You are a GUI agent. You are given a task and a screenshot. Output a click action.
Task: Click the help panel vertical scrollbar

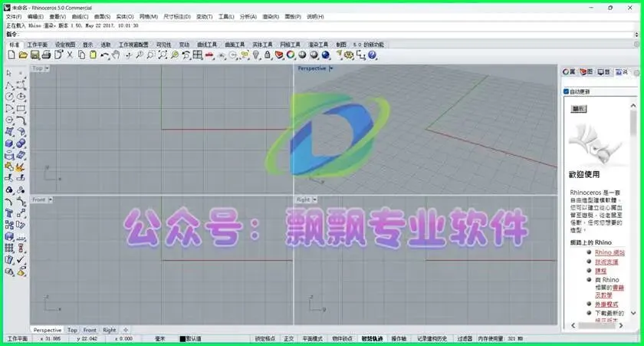coord(633,209)
